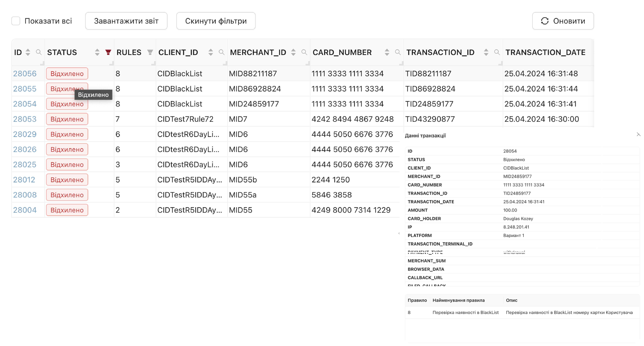This screenshot has width=644, height=346.
Task: Click the CARD_NUMBER search magnifier icon
Action: pos(397,52)
